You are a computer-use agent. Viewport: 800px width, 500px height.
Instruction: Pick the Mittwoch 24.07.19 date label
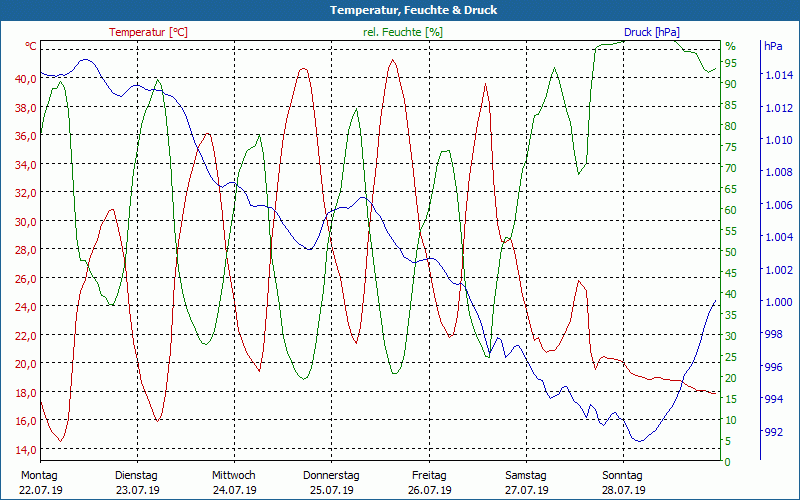(x=234, y=482)
